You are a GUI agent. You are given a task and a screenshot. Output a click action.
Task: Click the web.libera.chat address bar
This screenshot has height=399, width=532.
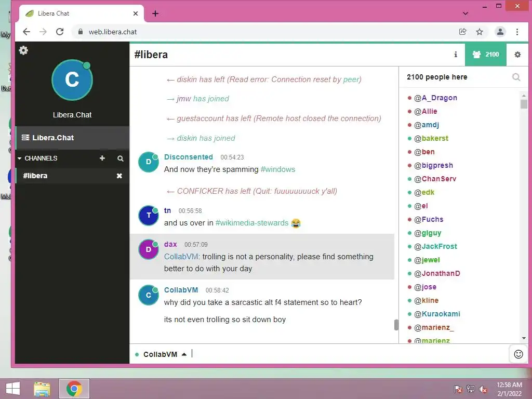point(264,32)
